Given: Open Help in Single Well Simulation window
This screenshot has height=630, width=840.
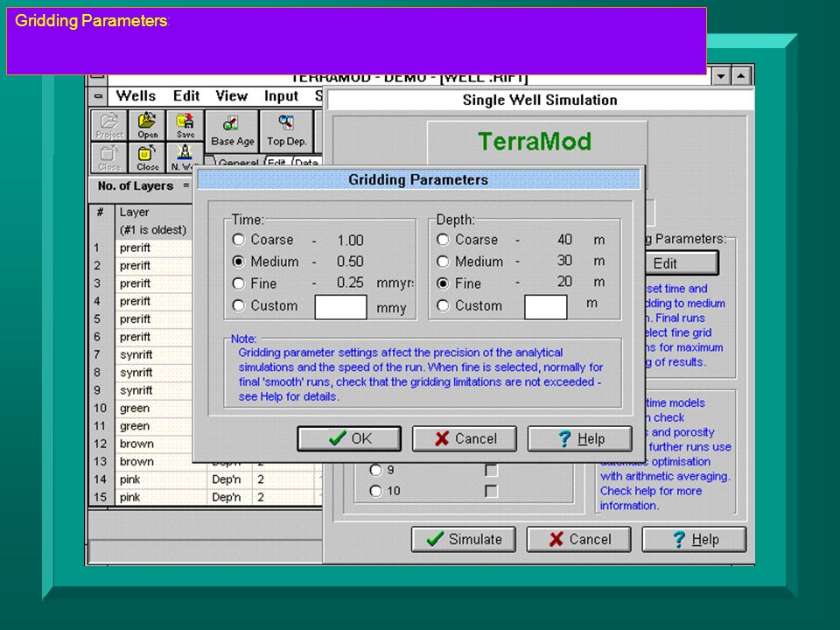Looking at the screenshot, I should pos(694,540).
